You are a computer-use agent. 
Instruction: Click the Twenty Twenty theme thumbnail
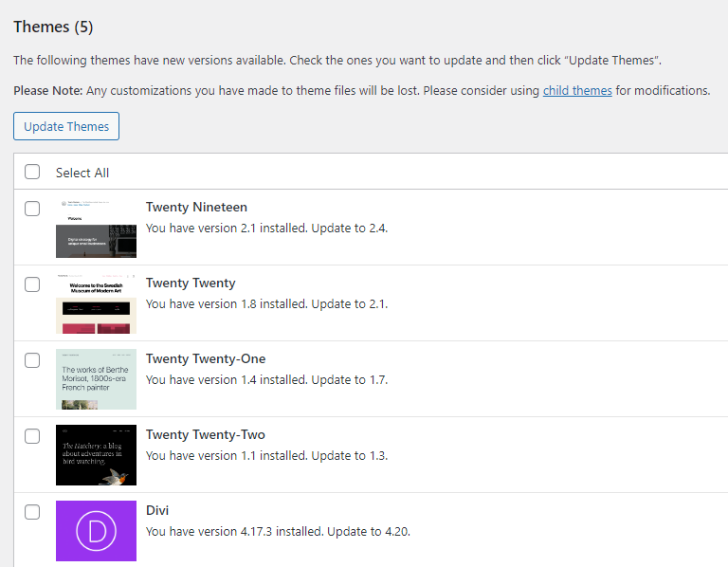(96, 303)
